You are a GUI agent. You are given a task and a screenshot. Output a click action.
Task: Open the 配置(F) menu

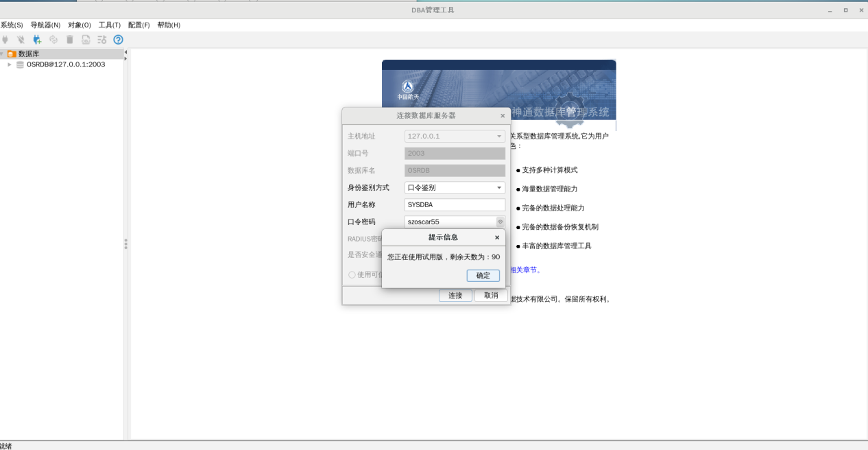[x=139, y=25]
